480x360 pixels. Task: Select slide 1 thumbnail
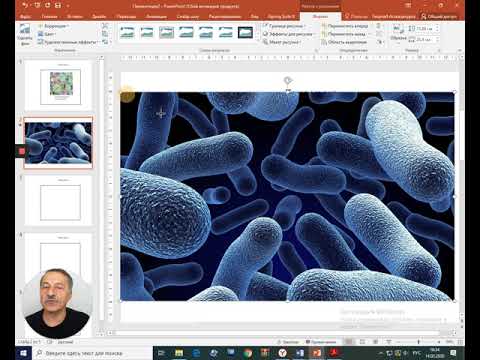(x=58, y=86)
